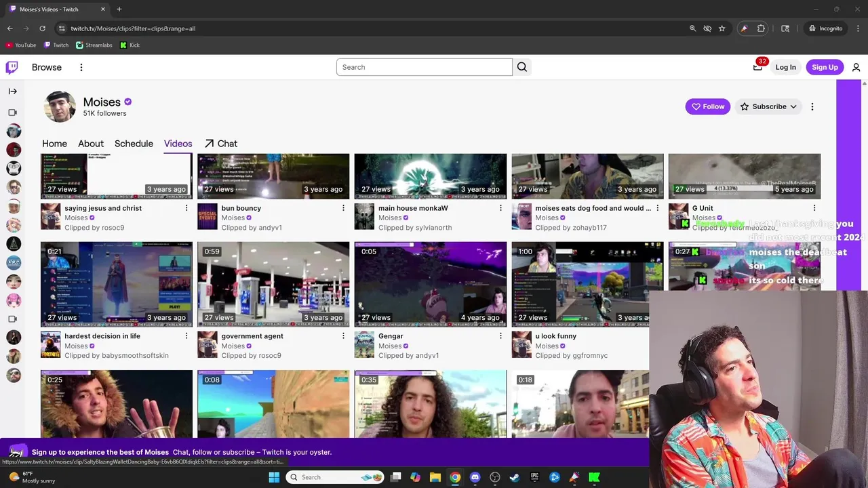Follow the Moises channel

tap(707, 106)
